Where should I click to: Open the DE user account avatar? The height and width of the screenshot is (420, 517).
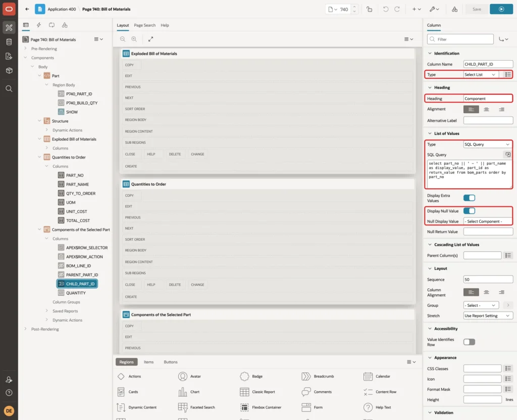click(9, 411)
